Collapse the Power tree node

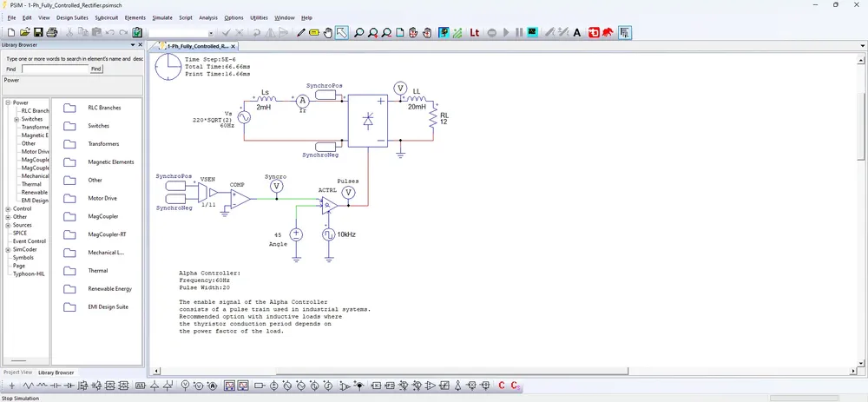9,102
